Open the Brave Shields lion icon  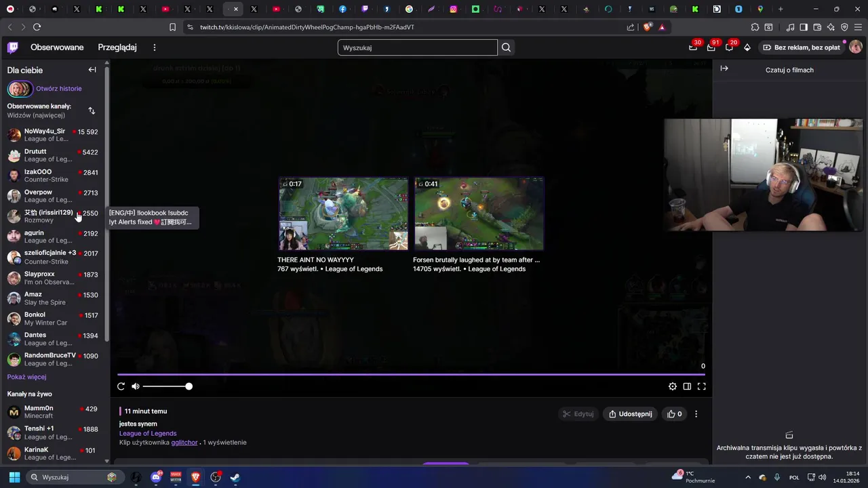click(x=647, y=27)
